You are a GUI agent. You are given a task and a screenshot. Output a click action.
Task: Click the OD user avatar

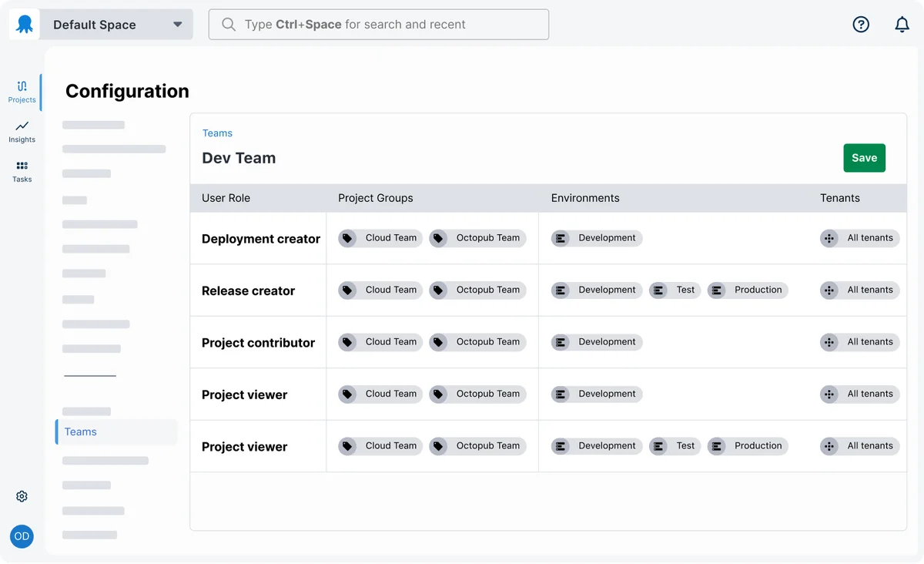pyautogui.click(x=22, y=536)
